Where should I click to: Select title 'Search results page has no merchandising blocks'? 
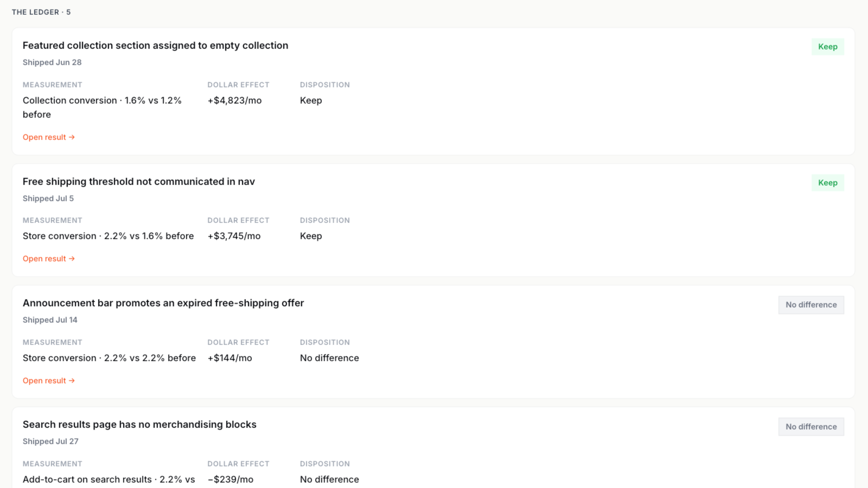139,424
